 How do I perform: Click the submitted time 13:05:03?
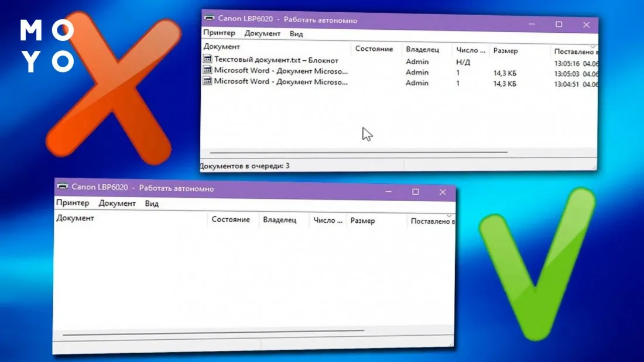pyautogui.click(x=567, y=74)
